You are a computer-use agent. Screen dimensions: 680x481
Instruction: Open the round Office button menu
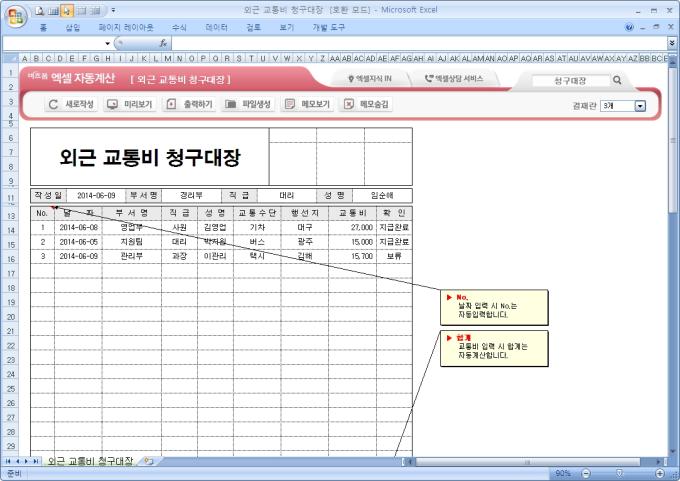coord(16,16)
